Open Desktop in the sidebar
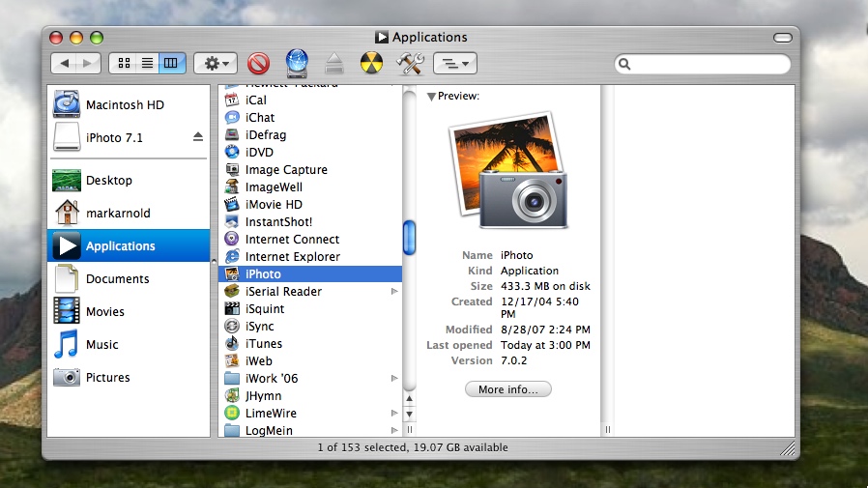 tap(129, 181)
